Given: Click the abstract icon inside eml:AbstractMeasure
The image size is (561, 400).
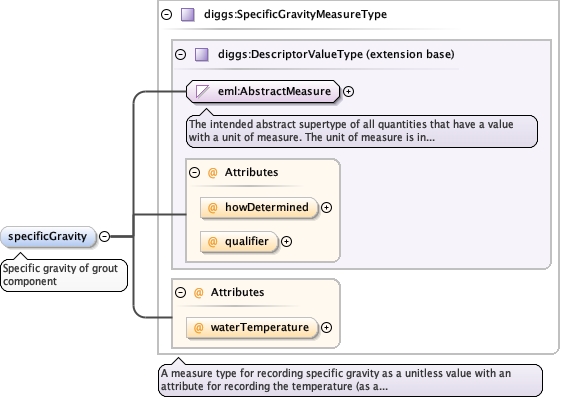Looking at the screenshot, I should coord(202,91).
